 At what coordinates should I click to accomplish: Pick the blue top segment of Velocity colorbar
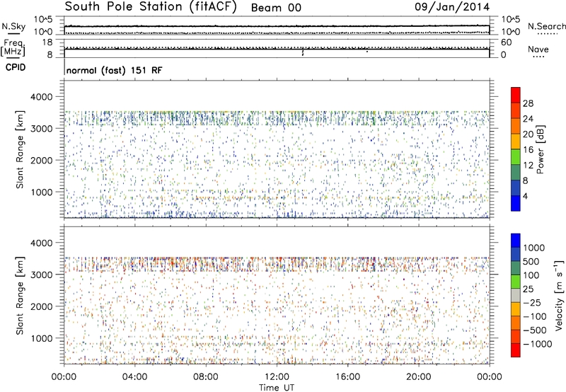click(x=516, y=241)
